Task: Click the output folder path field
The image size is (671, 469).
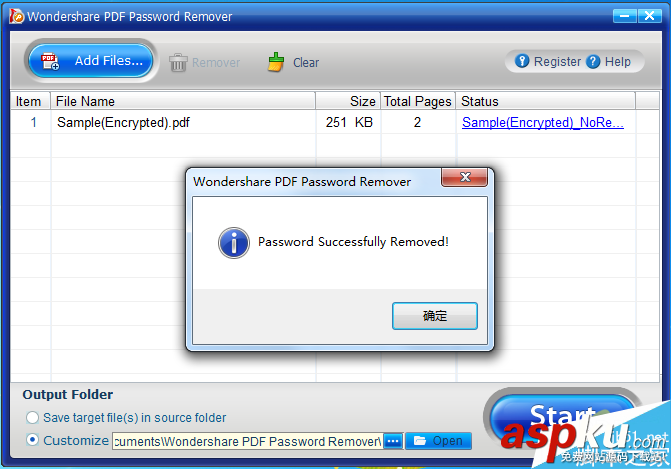Action: (x=247, y=441)
